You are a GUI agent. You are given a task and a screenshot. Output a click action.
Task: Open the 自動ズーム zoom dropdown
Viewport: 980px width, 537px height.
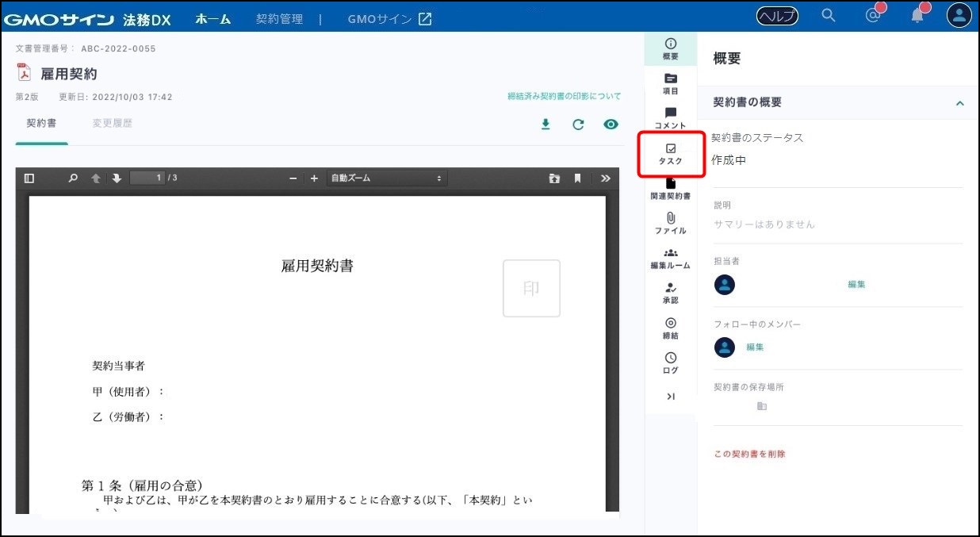tap(386, 178)
